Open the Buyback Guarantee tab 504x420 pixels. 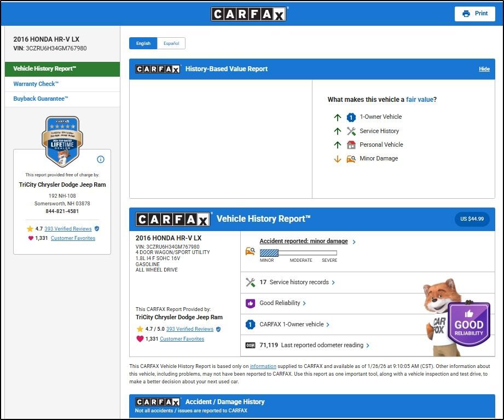tap(41, 99)
